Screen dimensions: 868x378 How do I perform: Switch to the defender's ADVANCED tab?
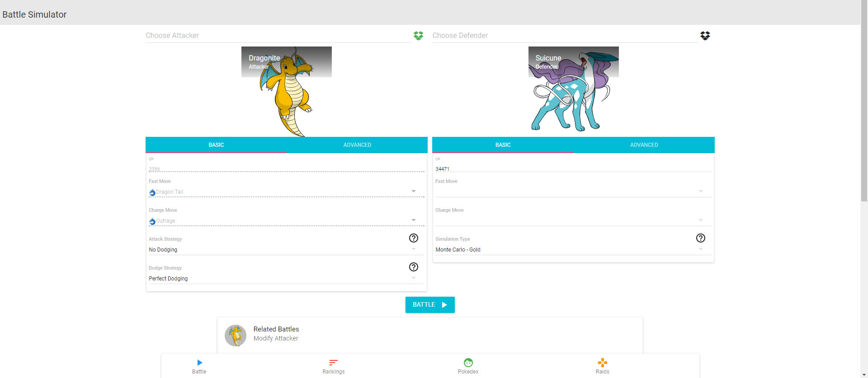644,145
